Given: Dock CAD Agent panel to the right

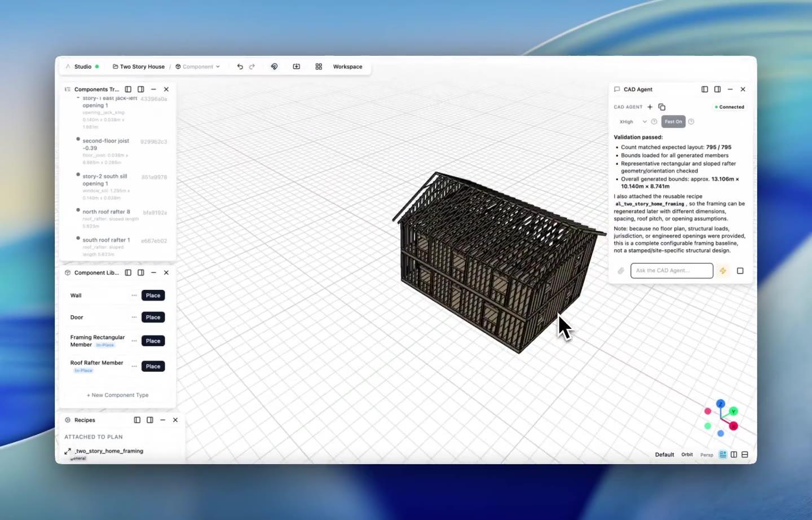Looking at the screenshot, I should (x=717, y=89).
